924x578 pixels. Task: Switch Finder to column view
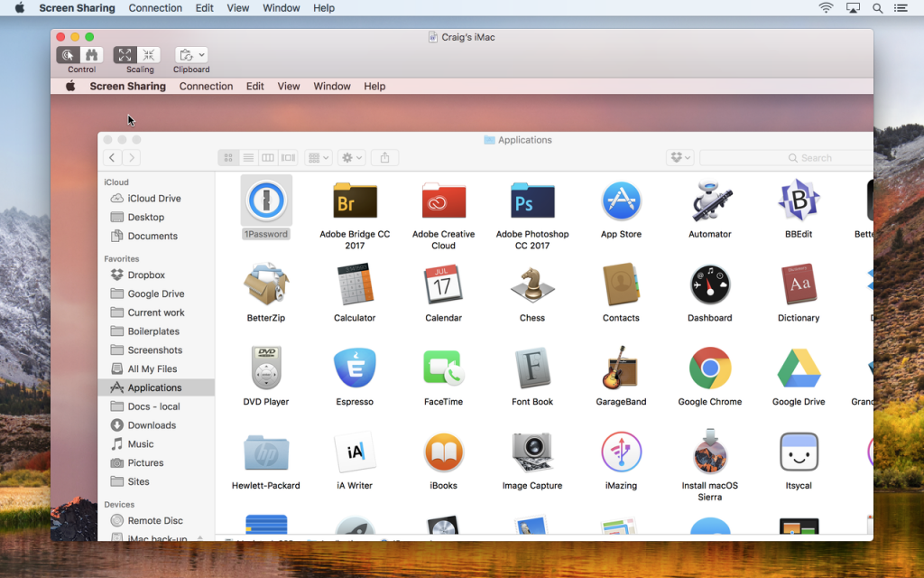click(x=268, y=157)
